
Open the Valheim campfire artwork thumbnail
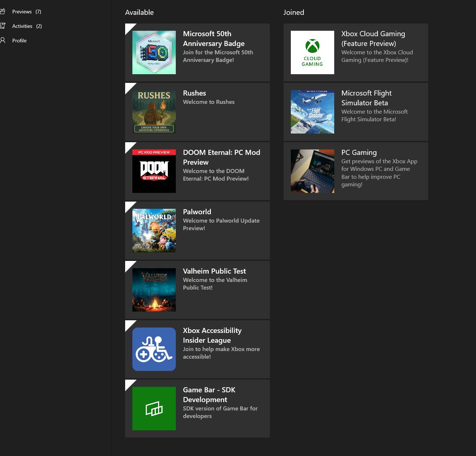154,290
